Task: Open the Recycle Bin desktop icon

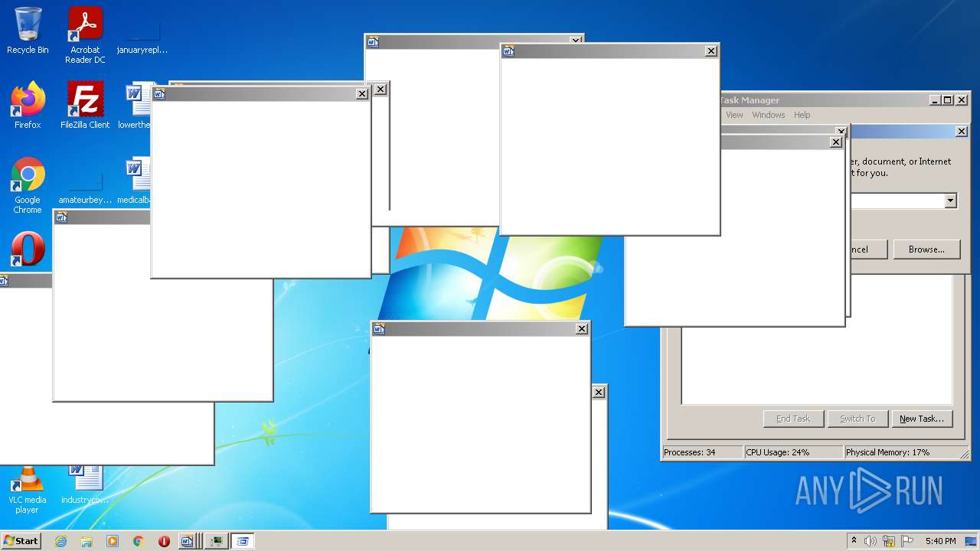Action: coord(28,31)
